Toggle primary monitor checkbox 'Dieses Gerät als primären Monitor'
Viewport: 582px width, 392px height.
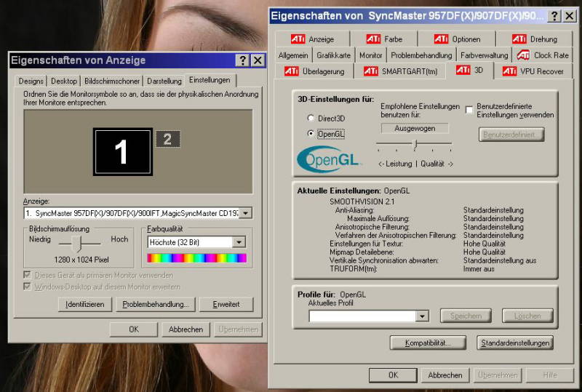[x=27, y=275]
